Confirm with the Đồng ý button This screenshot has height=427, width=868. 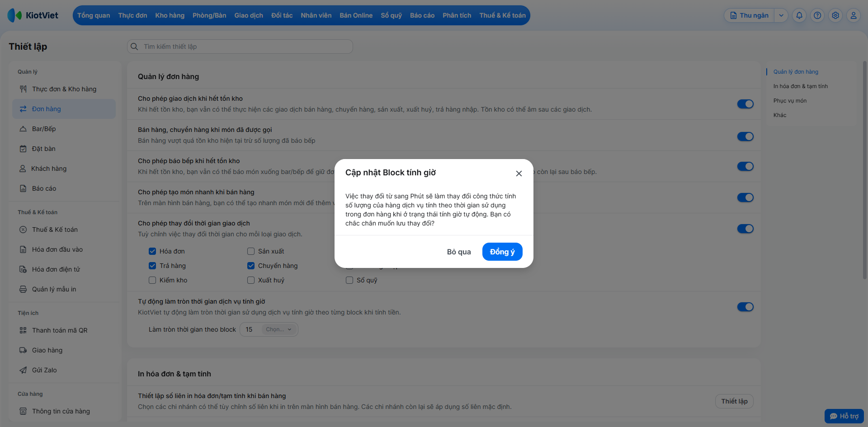pyautogui.click(x=502, y=252)
